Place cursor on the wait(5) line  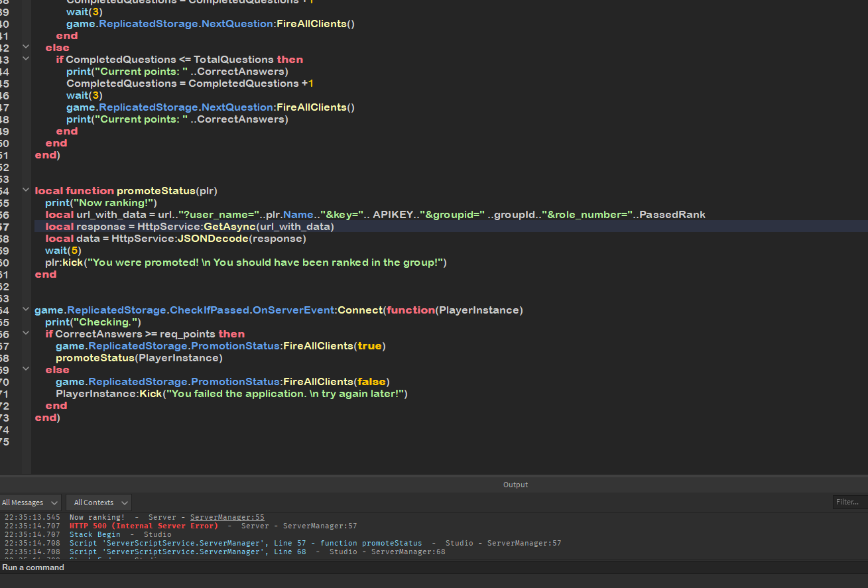point(63,250)
